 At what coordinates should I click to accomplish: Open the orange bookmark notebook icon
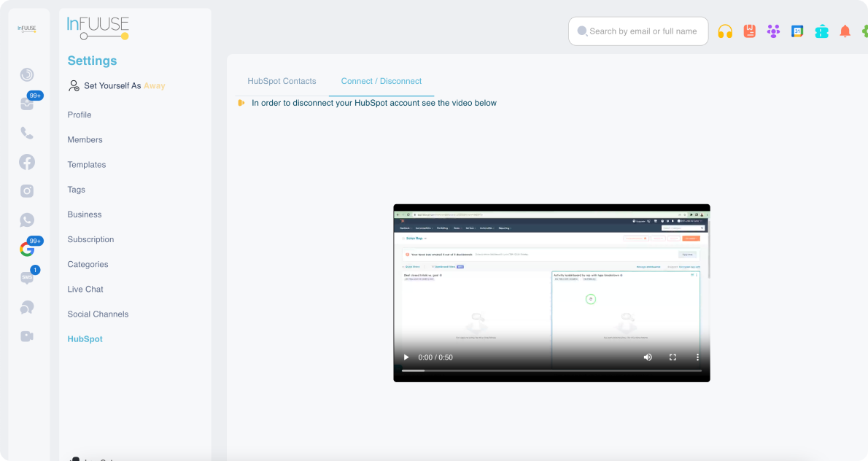[750, 31]
